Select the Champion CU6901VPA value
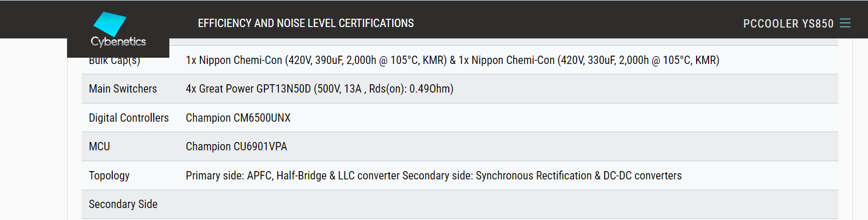The width and height of the screenshot is (868, 220). coord(236,147)
